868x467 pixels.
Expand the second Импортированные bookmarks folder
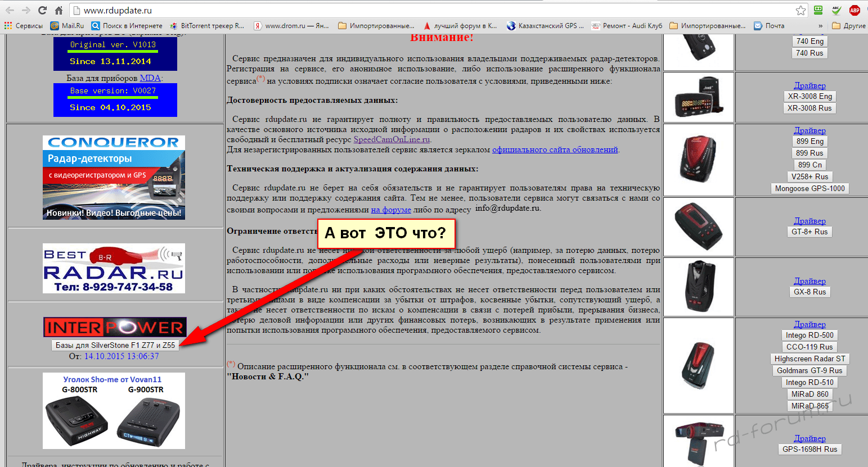[x=707, y=26]
